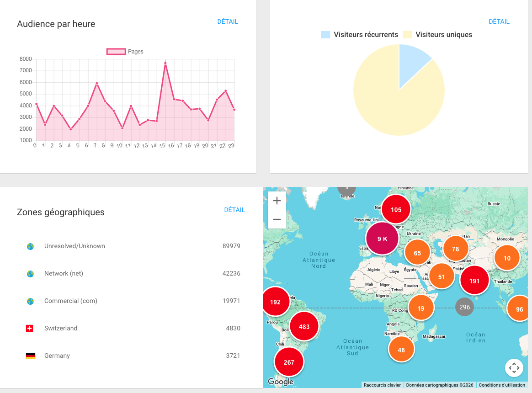Zoom out on the map
Screen dimensions: 532x393
point(277,219)
